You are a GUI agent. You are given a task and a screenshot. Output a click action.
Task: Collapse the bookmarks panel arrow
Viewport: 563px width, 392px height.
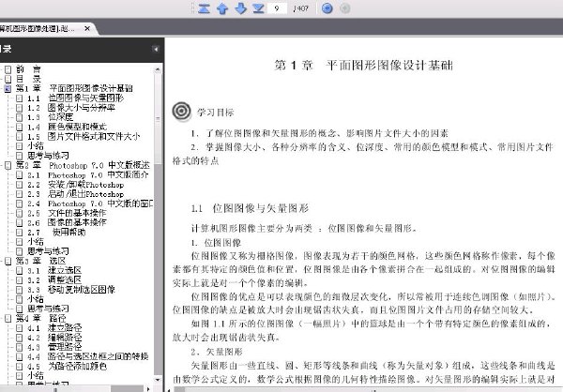tap(156, 49)
